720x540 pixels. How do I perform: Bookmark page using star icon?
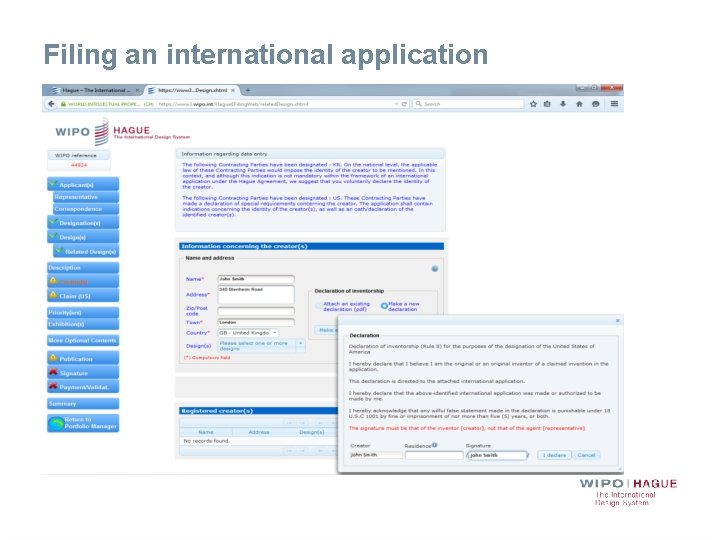pos(533,104)
